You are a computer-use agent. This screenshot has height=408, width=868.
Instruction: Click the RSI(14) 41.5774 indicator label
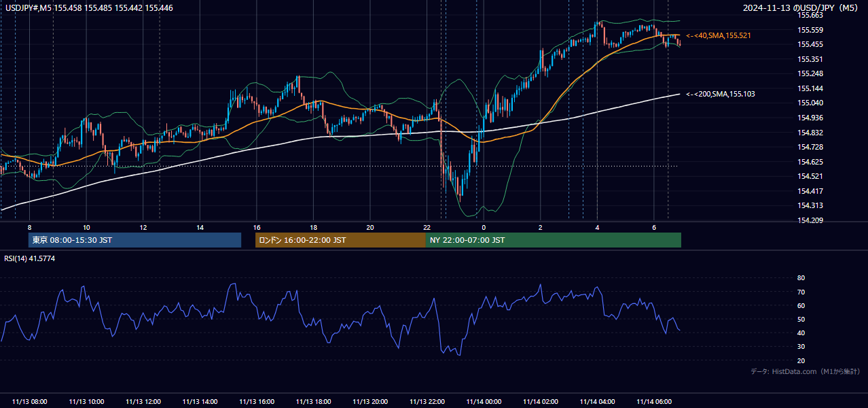pos(30,258)
